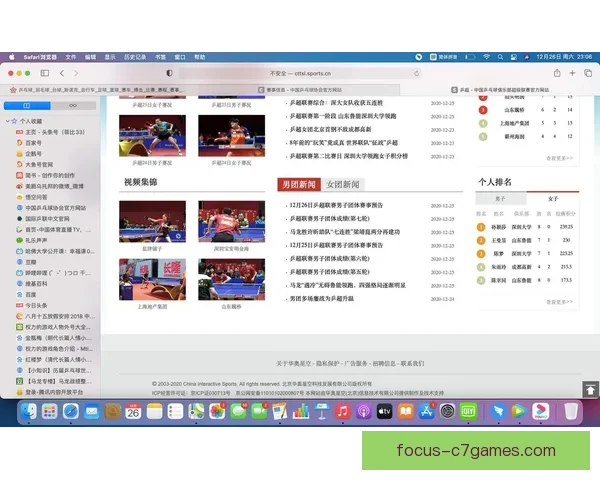
Task: Open Podcasts from the Dock
Action: click(x=364, y=411)
